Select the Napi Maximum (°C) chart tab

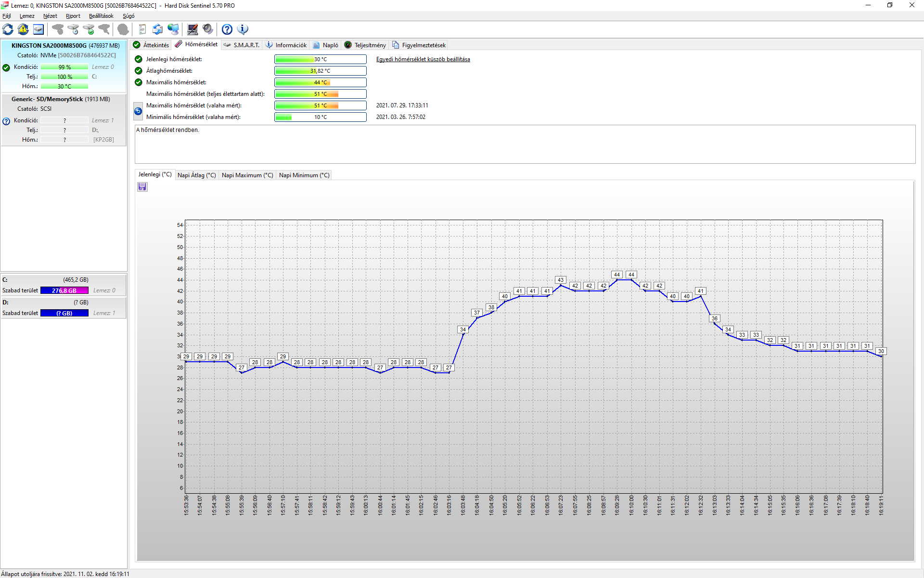point(247,175)
